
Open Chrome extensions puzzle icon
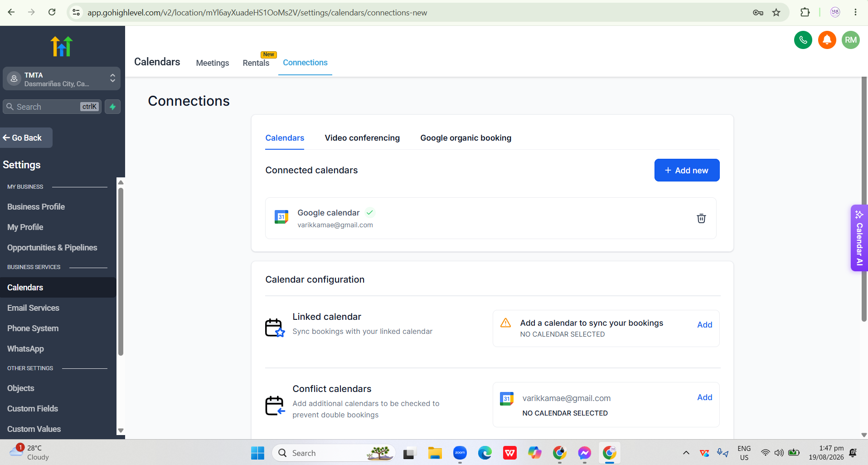(805, 12)
